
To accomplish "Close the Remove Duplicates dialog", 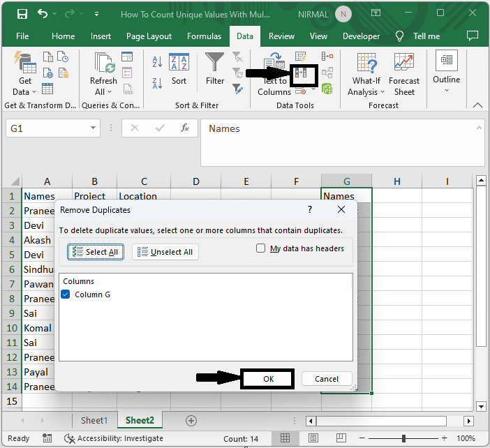I will [341, 209].
